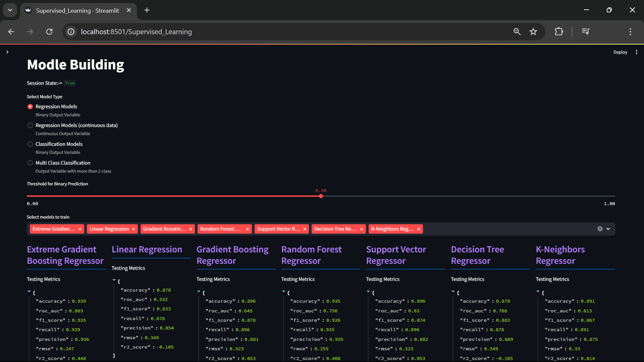Select the Classification Models option
644x362 pixels.
pos(30,144)
